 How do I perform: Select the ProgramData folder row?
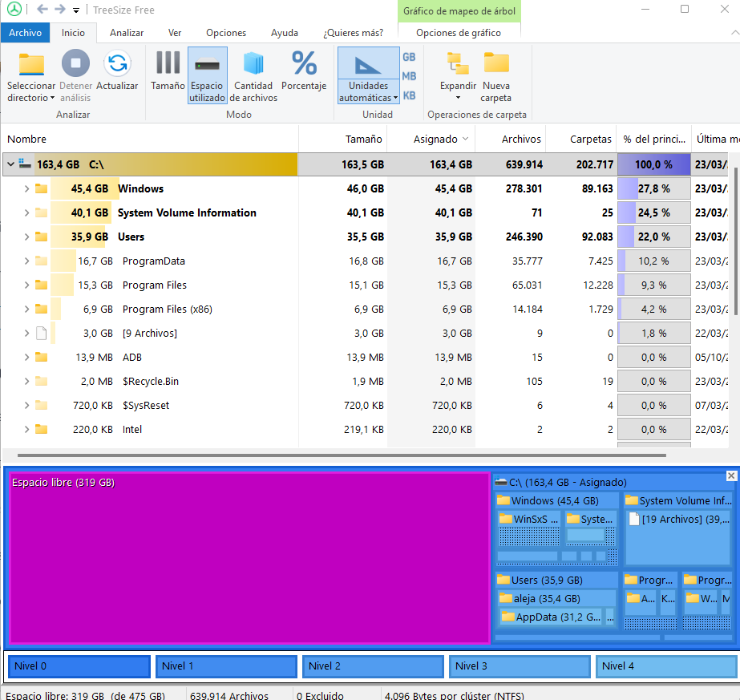tap(153, 261)
